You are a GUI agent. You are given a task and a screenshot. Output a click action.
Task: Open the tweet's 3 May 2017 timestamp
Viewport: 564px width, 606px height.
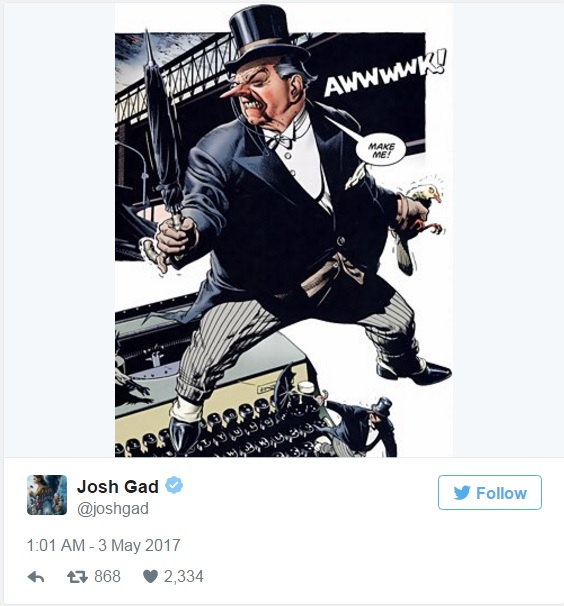tap(104, 545)
